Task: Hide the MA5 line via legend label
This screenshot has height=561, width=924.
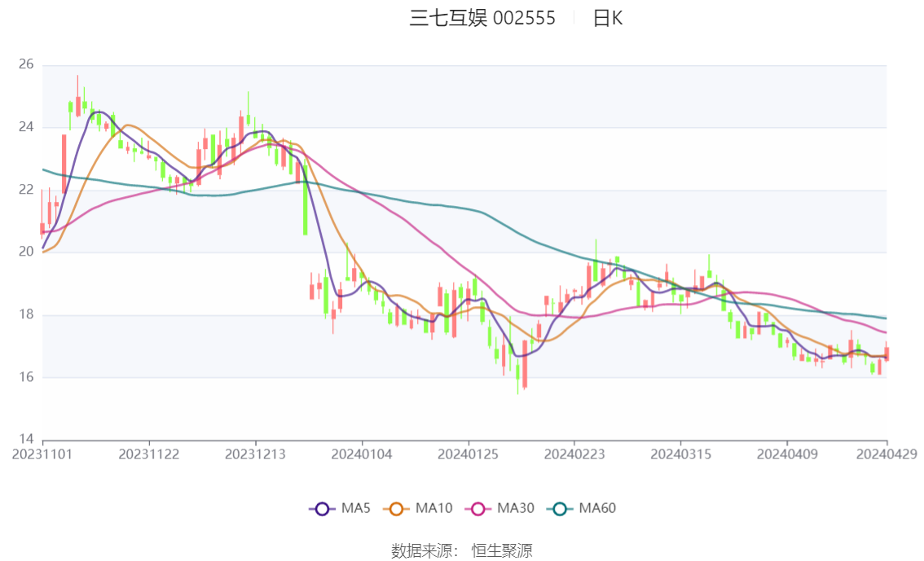Action: coord(356,508)
